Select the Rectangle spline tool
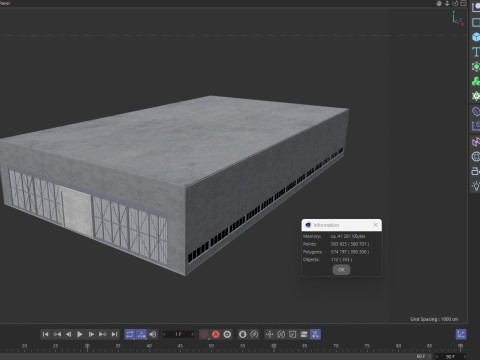The image size is (480, 360). [476, 22]
